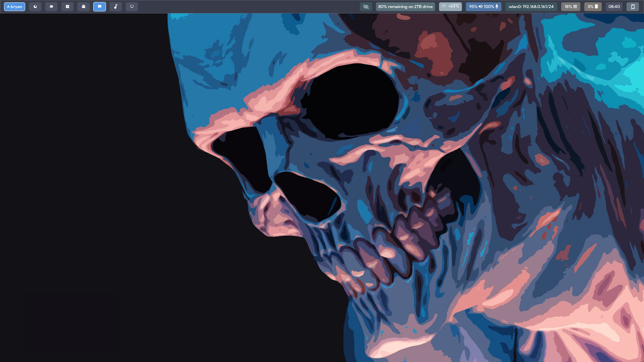Select the ghost icon workspace
Image resolution: width=644 pixels, height=362 pixels.
click(84, 7)
